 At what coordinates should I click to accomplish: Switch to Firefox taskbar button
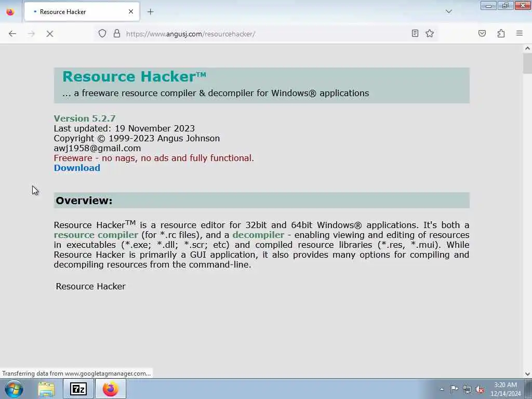pyautogui.click(x=111, y=389)
